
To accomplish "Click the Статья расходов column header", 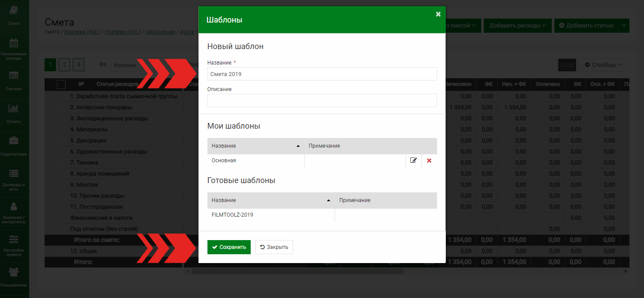I will click(x=117, y=84).
